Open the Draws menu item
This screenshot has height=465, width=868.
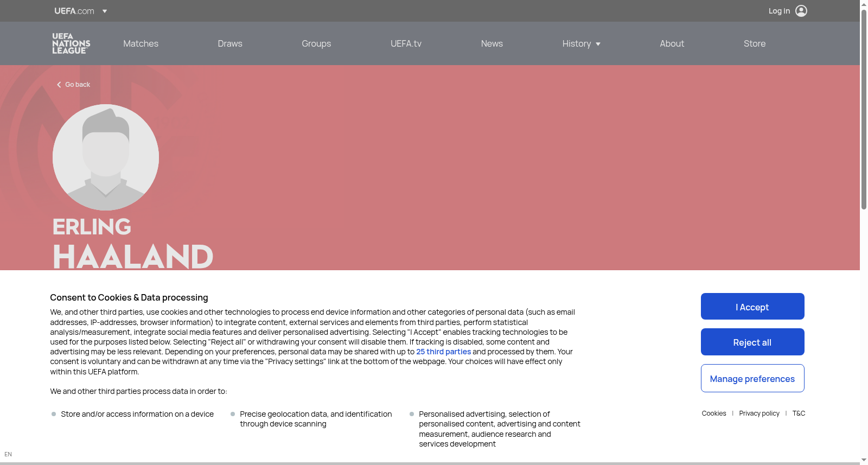[230, 43]
